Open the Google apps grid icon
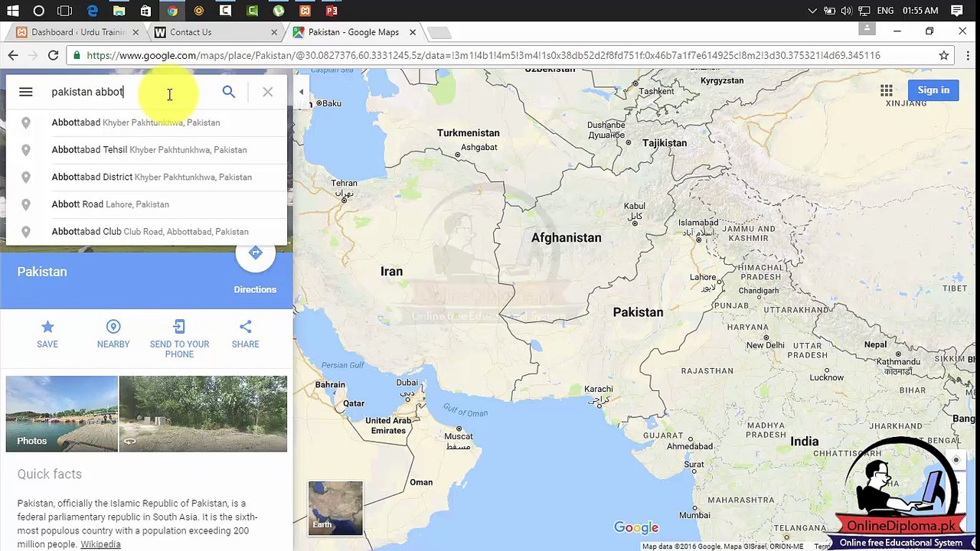The width and height of the screenshot is (980, 551). (887, 90)
